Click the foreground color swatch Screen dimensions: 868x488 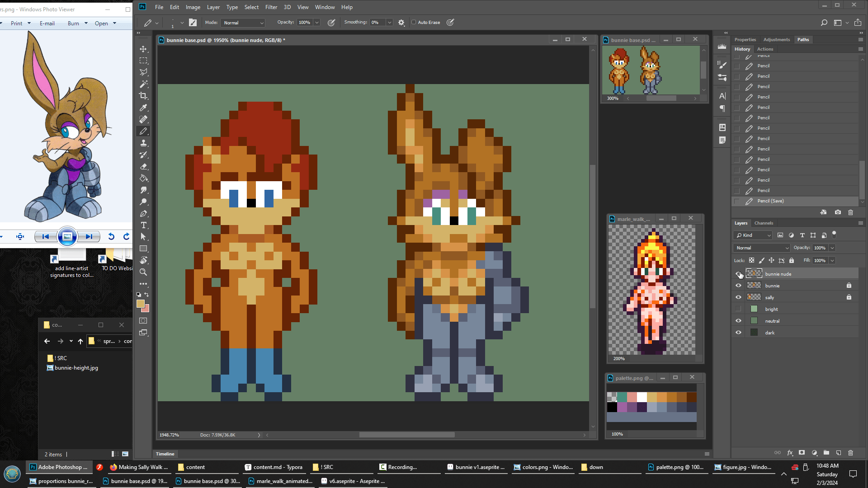pos(141,304)
